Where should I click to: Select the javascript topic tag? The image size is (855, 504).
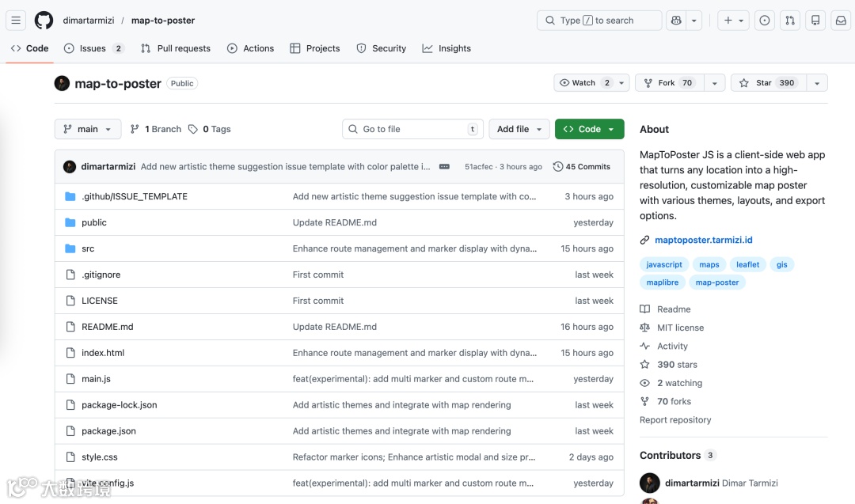(x=663, y=264)
